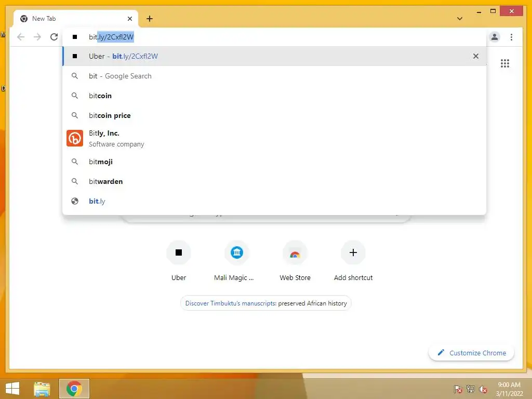Screen dimensions: 532x399
Task: Pick the 'bitcoin price' suggestion
Action: click(x=274, y=115)
